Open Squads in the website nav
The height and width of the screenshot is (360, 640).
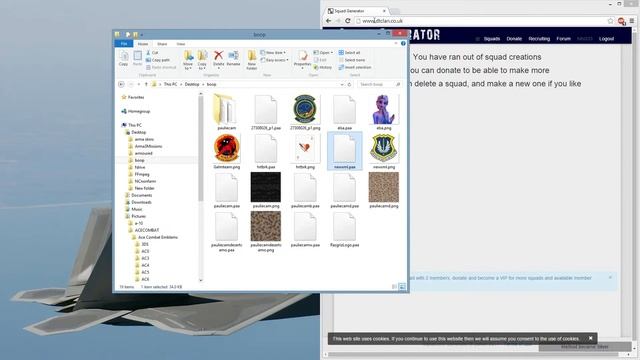point(492,39)
